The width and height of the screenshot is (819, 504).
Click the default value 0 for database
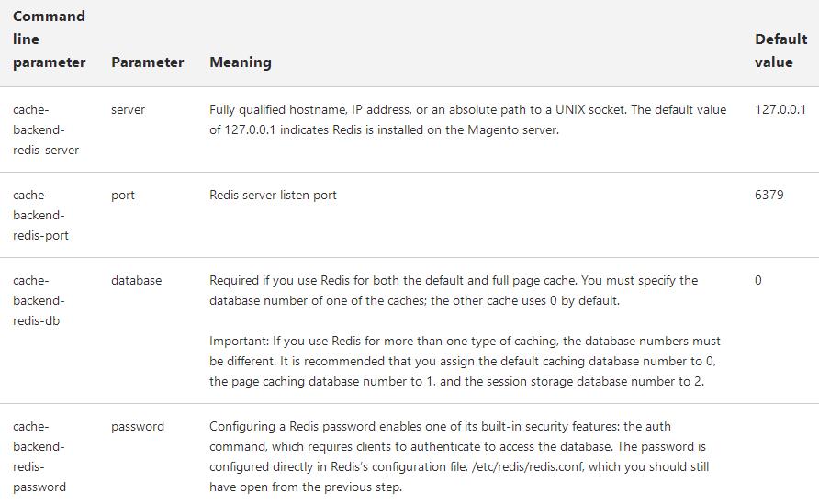click(x=757, y=280)
